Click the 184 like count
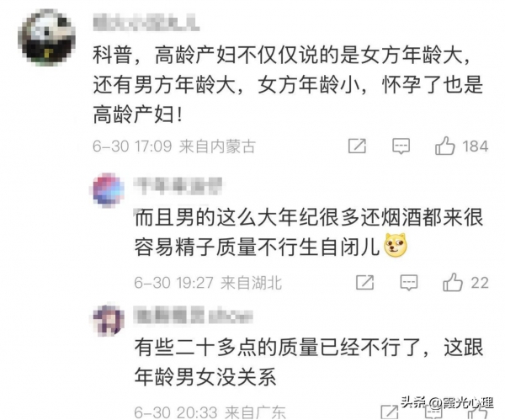The width and height of the screenshot is (505, 420). tap(476, 146)
